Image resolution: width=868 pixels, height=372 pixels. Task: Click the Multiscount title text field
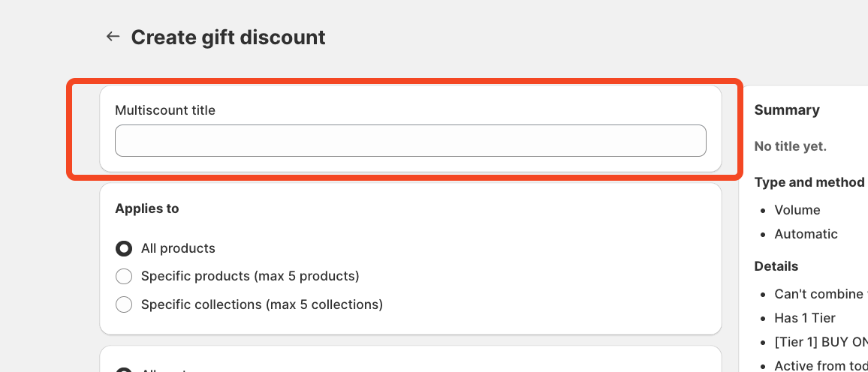[x=410, y=141]
